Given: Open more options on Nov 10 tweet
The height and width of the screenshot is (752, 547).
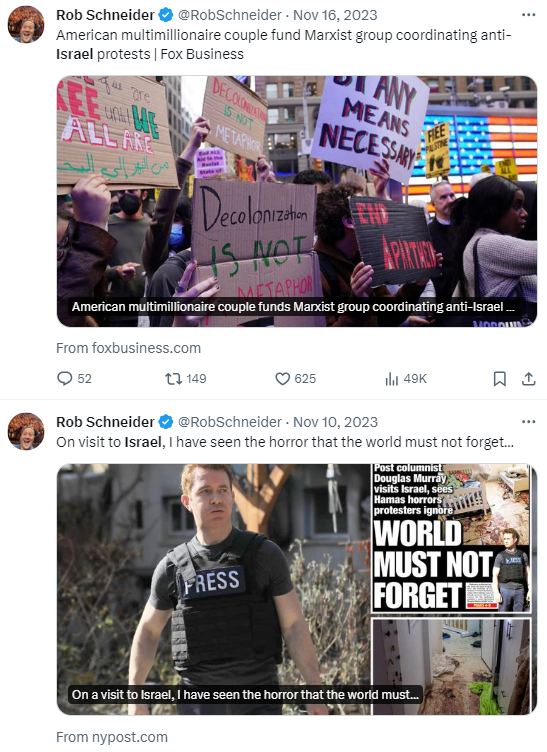Looking at the screenshot, I should click(528, 422).
